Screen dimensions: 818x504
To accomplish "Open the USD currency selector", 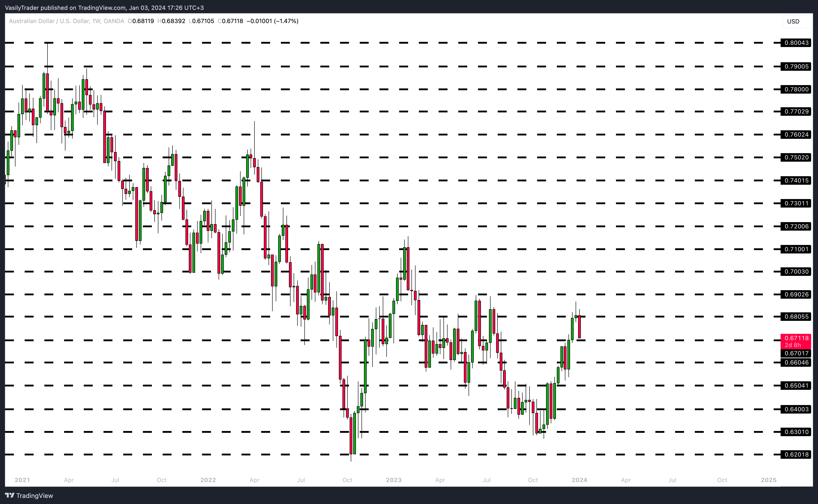I will coord(796,21).
